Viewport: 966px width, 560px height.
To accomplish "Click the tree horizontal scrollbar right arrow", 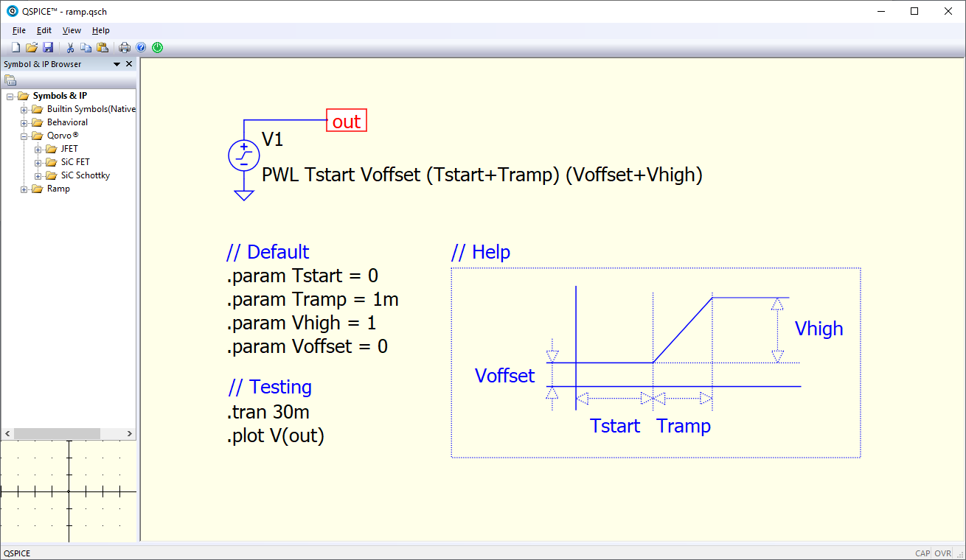I will click(x=129, y=433).
